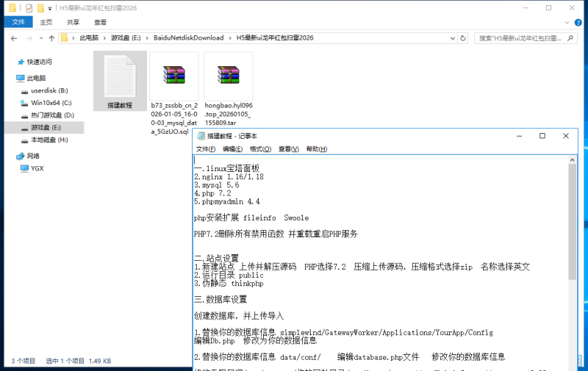Viewport: 588px width, 371px height.
Task: Expand the 此电脑 breadcrumb chevron
Action: click(x=104, y=38)
